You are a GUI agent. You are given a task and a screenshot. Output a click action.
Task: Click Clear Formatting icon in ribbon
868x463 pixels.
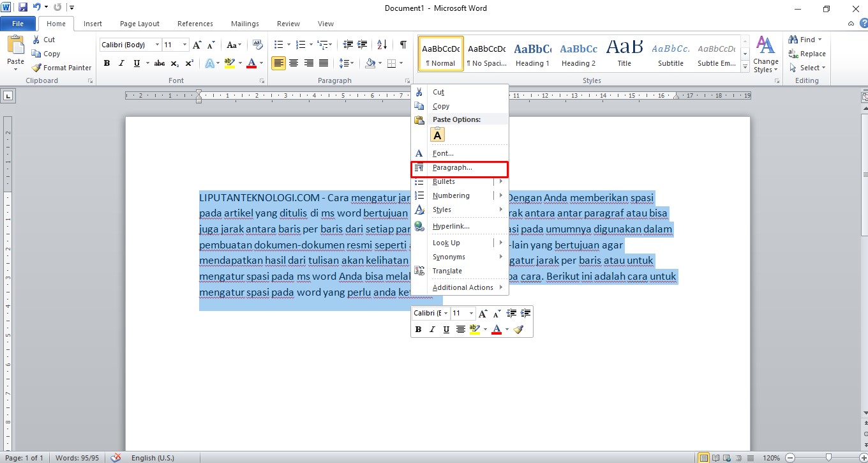point(258,45)
